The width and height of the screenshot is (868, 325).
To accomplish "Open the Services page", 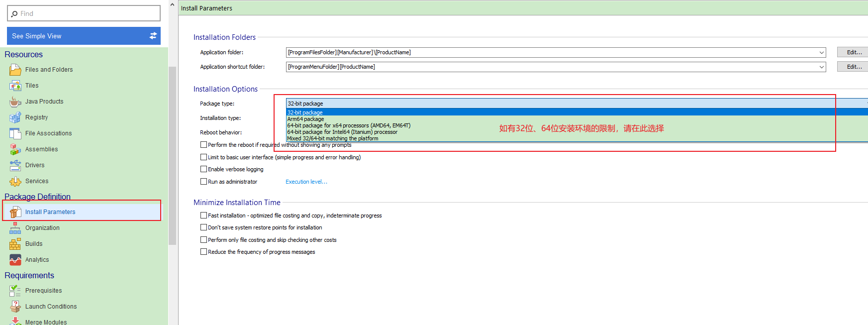I will point(37,181).
